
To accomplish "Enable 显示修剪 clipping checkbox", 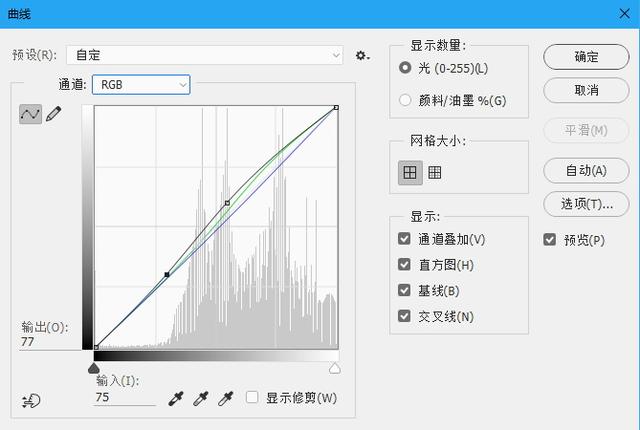I will (x=252, y=398).
